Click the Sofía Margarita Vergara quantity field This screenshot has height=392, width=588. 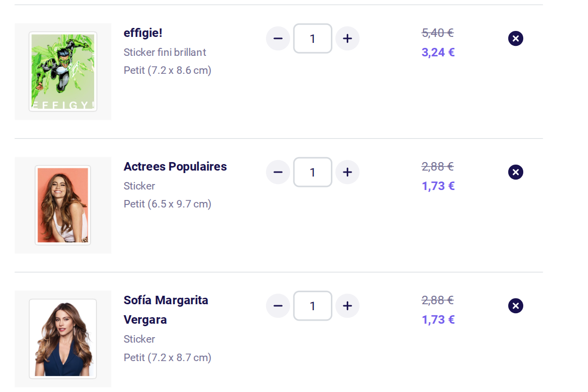click(x=312, y=306)
